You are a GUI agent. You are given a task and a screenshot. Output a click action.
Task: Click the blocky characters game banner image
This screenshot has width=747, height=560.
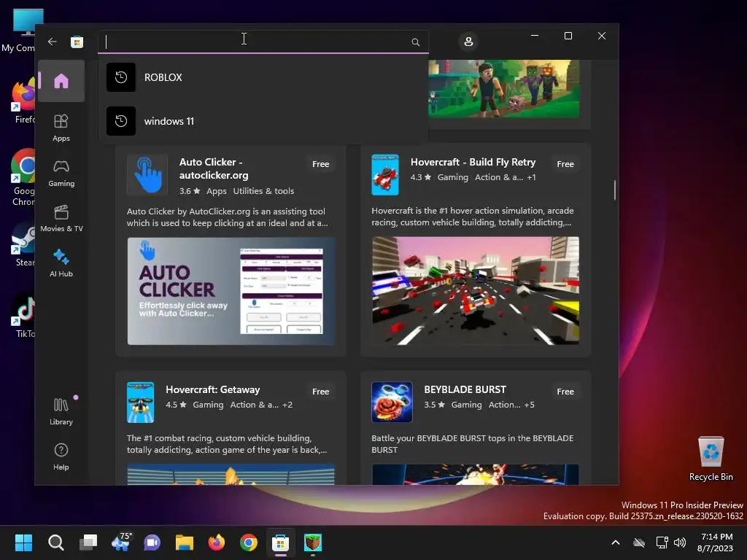[x=504, y=88]
